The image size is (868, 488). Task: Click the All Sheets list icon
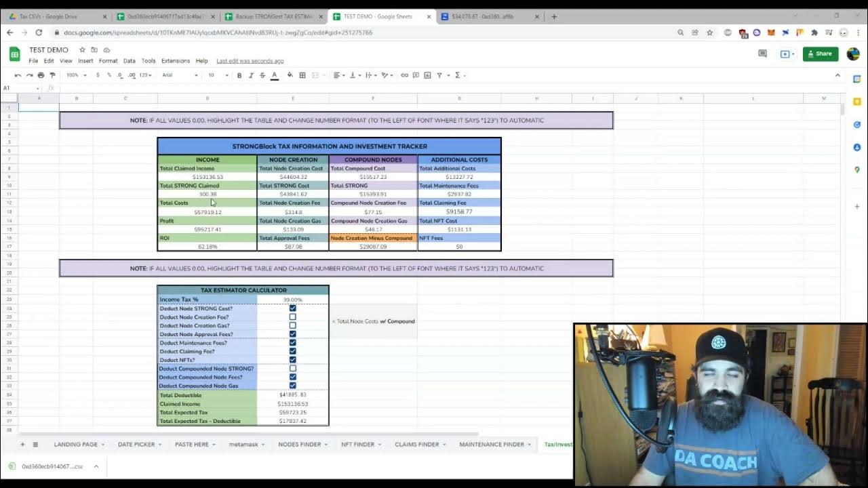point(35,445)
